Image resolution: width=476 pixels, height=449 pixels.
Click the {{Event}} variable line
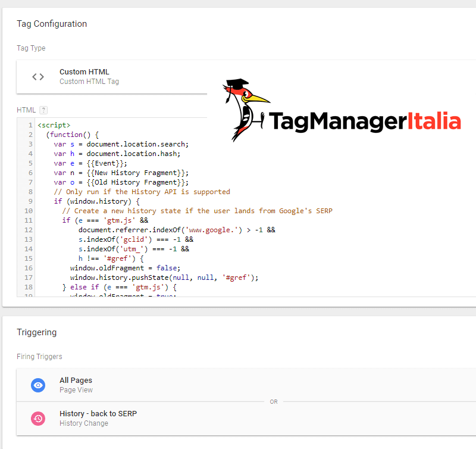90,163
